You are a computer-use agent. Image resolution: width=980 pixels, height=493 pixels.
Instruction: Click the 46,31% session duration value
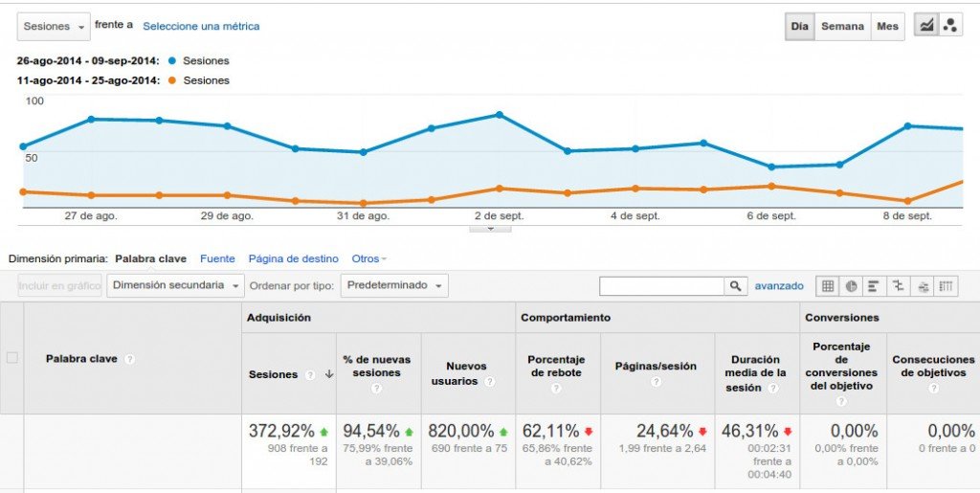(x=750, y=431)
